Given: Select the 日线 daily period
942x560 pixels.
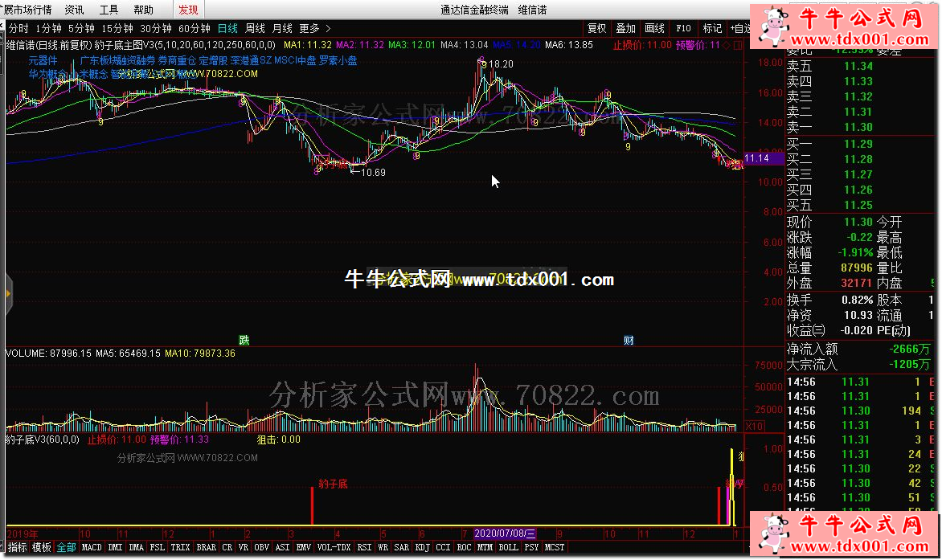Looking at the screenshot, I should (227, 28).
